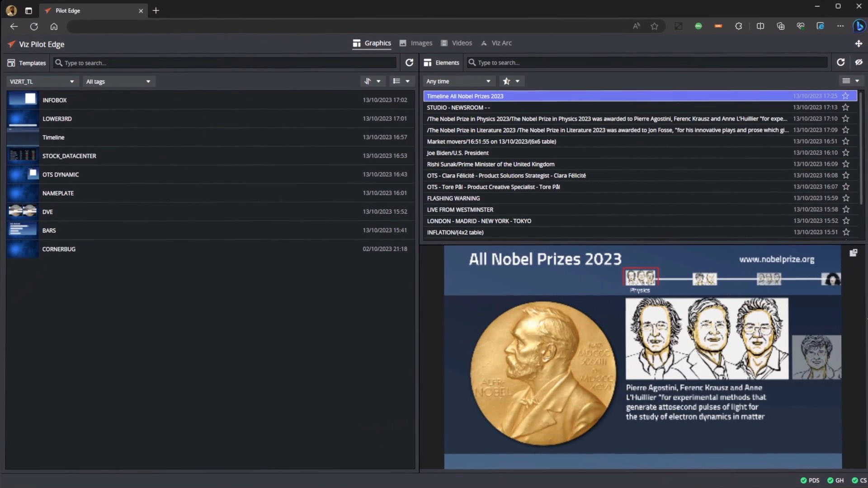Star the Nobel Prize in Literature element
This screenshot has height=488, width=868.
click(846, 130)
